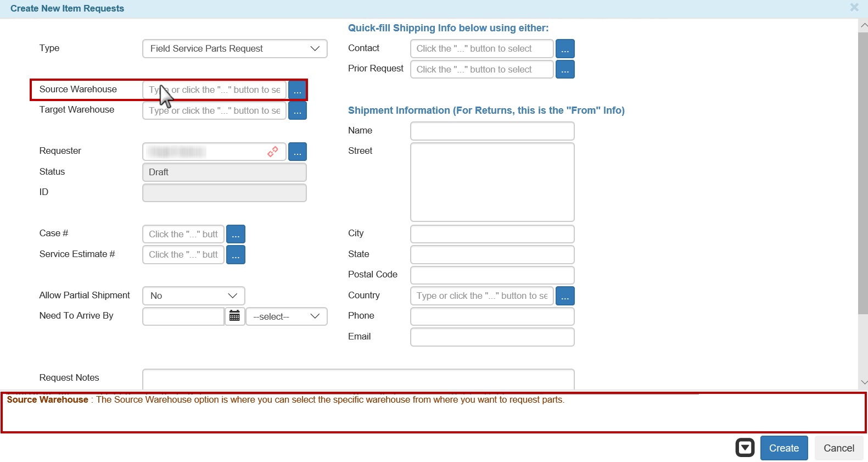This screenshot has height=462, width=868.
Task: Open calendar picker for Need To Arrive By
Action: click(x=234, y=316)
